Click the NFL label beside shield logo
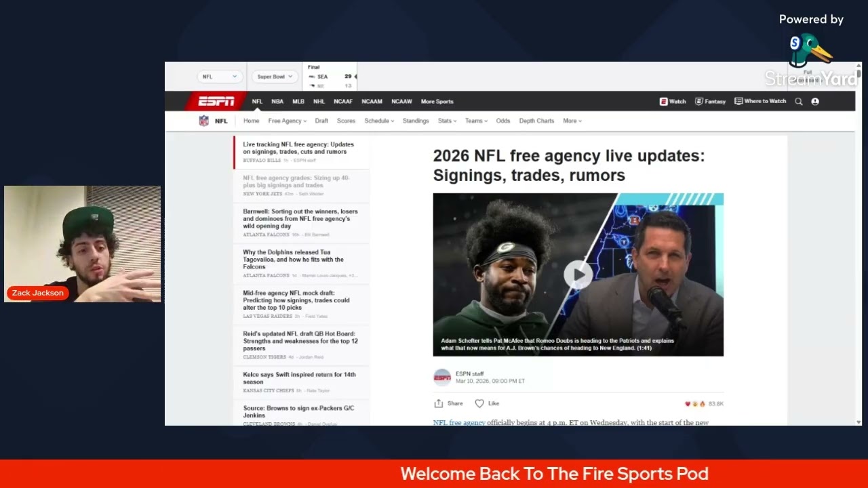The image size is (868, 488). pyautogui.click(x=221, y=121)
